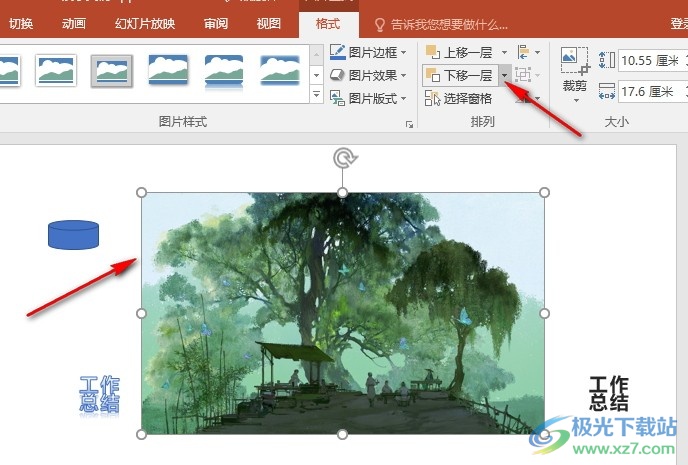Screen dimensions: 688x465
Task: Click the picture border pen icon
Action: [x=337, y=52]
